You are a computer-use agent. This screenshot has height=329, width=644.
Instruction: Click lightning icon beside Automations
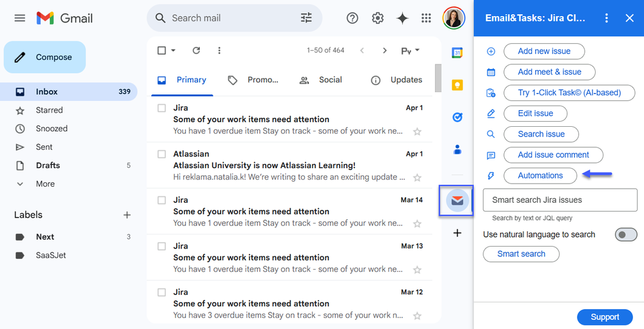click(491, 176)
